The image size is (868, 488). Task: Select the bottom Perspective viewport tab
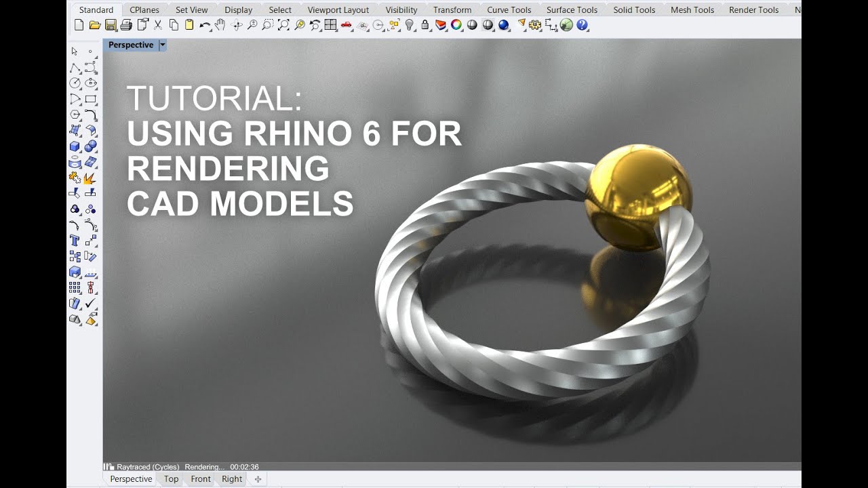131,479
